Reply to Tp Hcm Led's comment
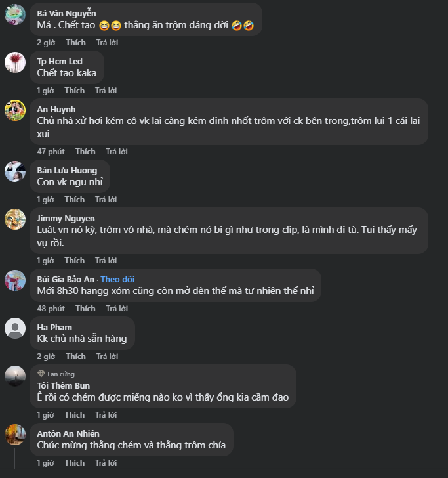The width and height of the screenshot is (448, 478). pos(106,91)
